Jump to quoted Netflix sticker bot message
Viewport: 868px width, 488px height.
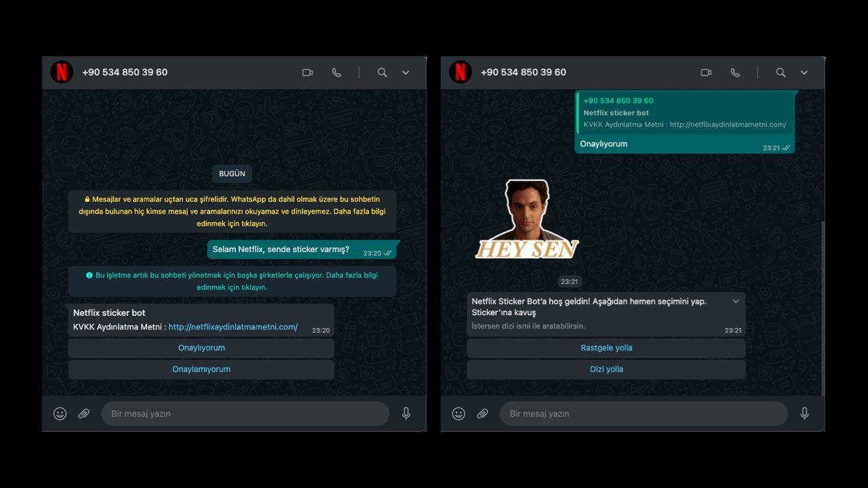tap(685, 113)
